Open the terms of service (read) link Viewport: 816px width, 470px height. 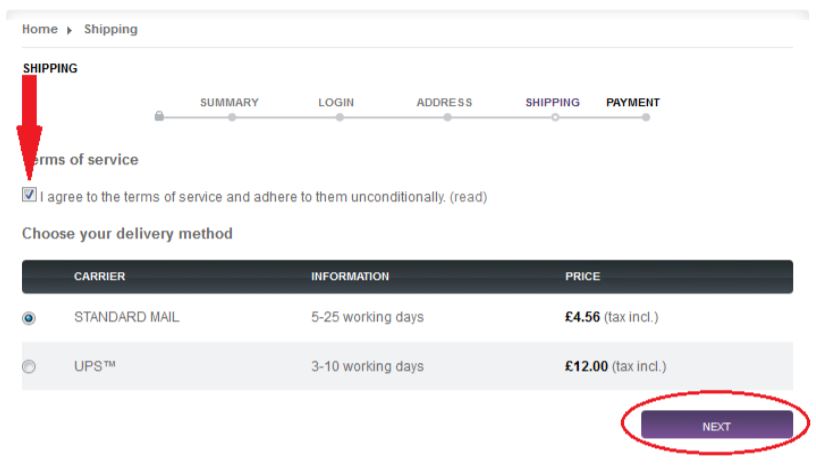coord(468,197)
